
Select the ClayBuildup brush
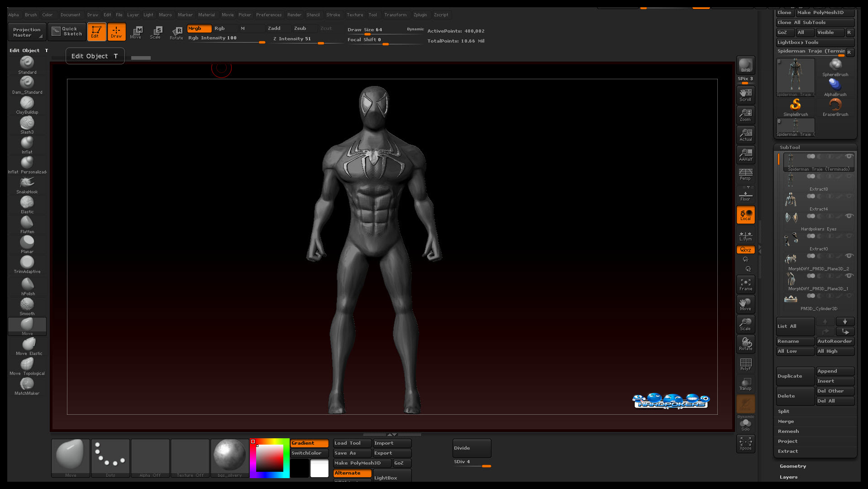click(27, 105)
